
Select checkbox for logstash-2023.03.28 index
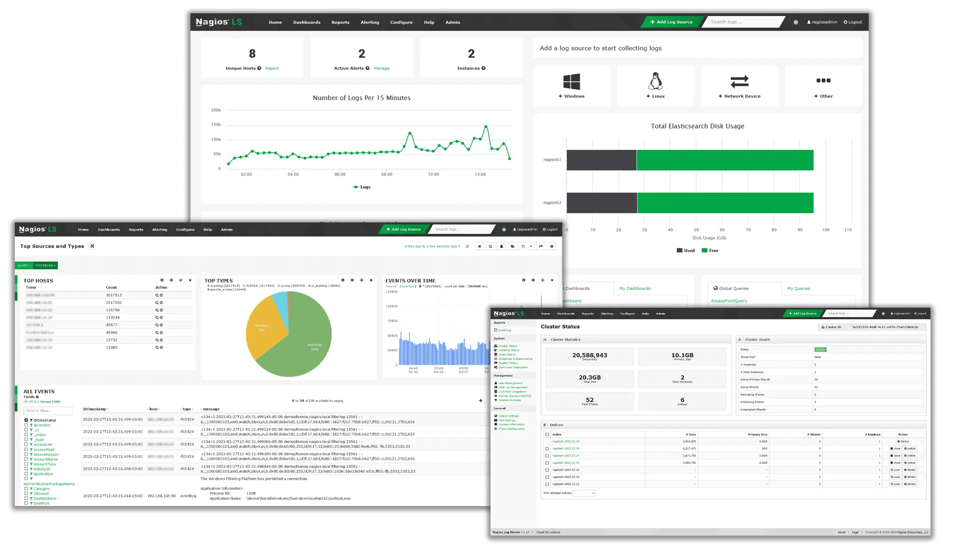pos(547,449)
